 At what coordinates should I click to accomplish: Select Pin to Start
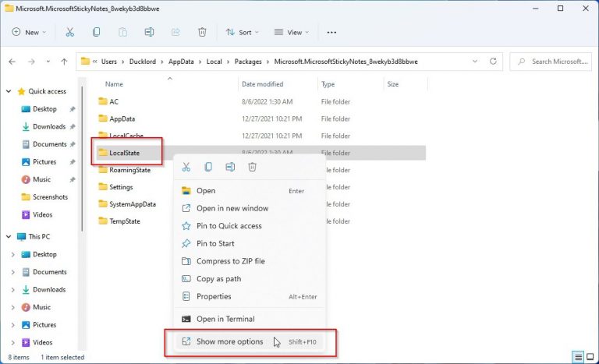[249, 243]
